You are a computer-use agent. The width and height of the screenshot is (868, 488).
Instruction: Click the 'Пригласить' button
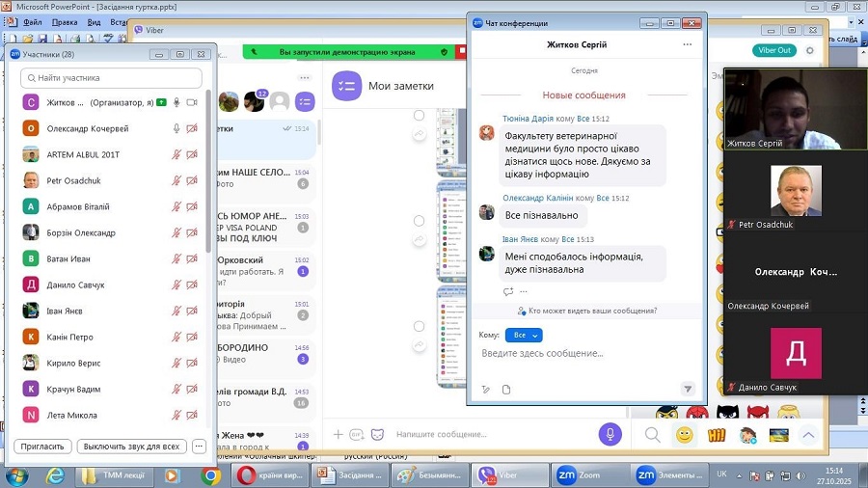[x=43, y=447]
